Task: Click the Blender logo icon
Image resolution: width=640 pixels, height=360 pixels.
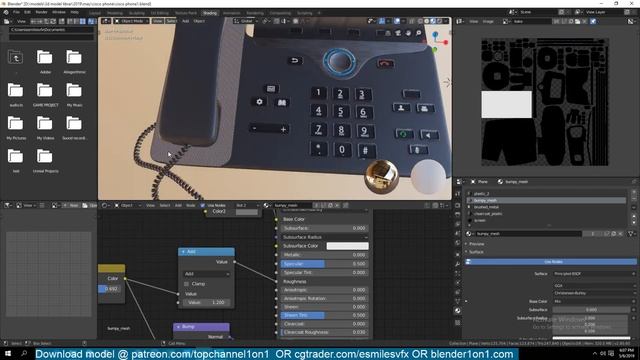Action: coord(6,12)
